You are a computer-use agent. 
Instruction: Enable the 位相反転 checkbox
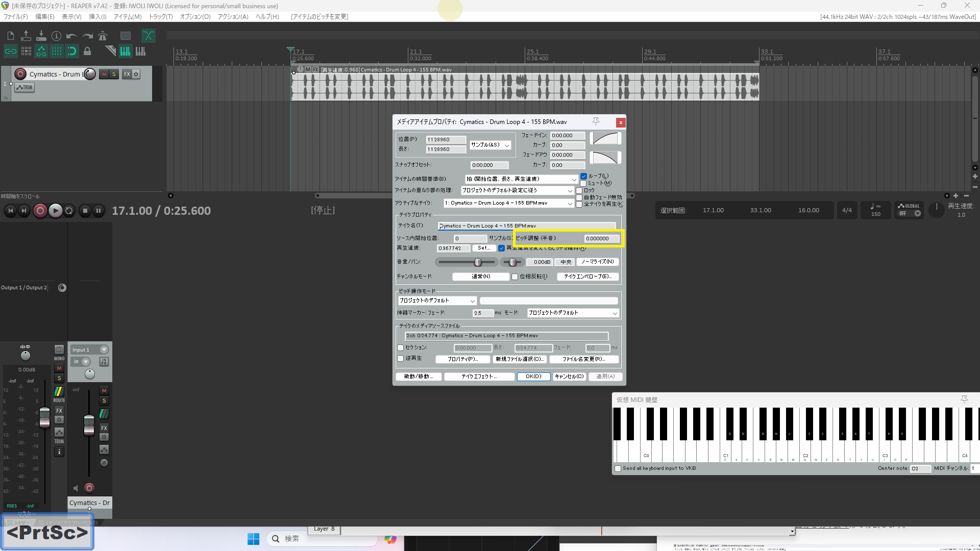point(515,277)
